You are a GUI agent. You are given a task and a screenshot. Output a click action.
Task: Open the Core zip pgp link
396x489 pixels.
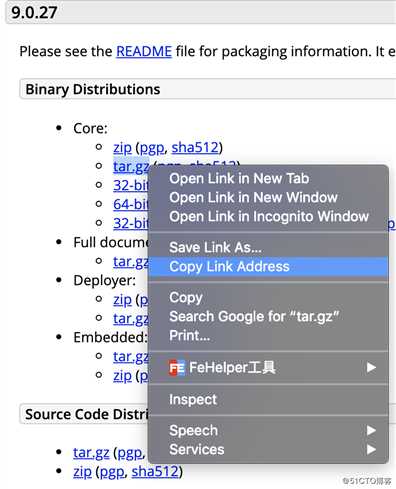[x=152, y=148]
